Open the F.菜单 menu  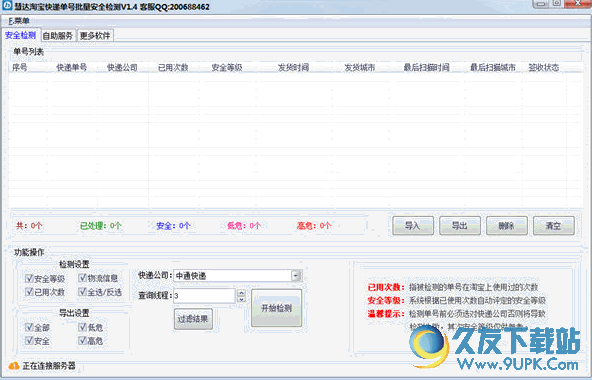click(19, 21)
